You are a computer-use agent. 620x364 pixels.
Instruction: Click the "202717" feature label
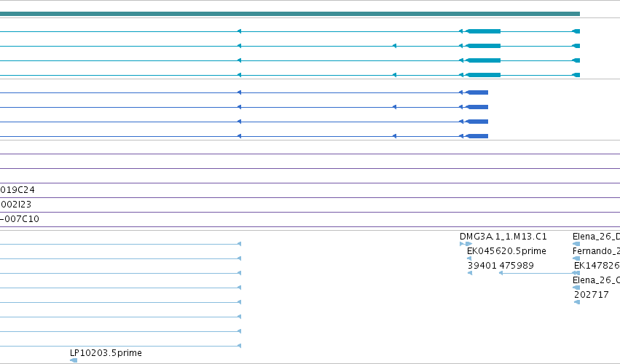(x=591, y=295)
